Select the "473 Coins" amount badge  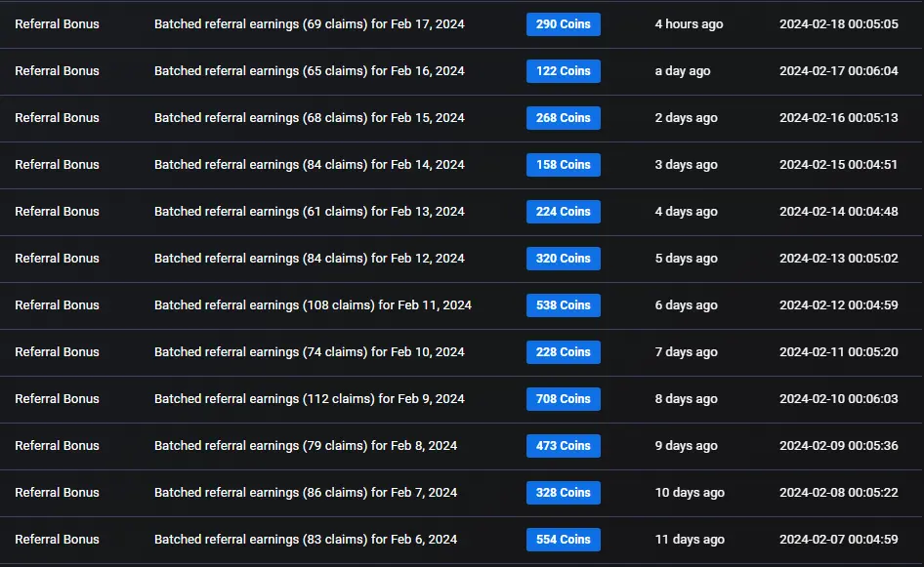(564, 446)
